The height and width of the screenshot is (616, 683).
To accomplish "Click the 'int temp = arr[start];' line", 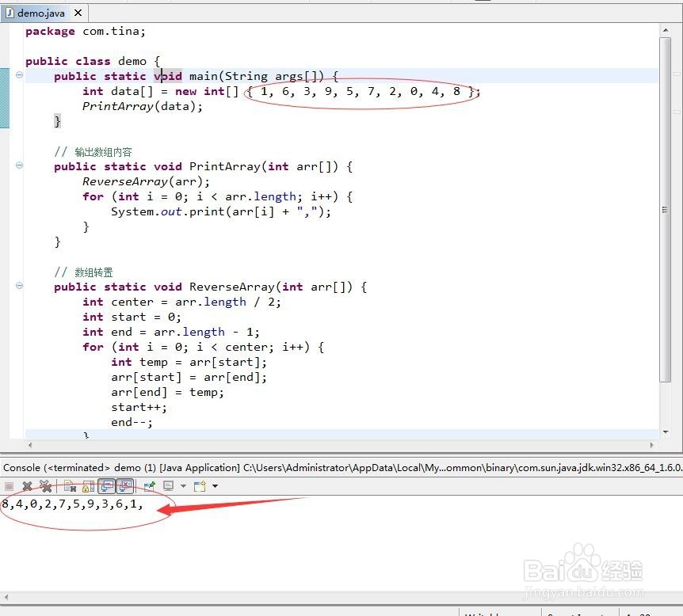I will click(x=189, y=362).
